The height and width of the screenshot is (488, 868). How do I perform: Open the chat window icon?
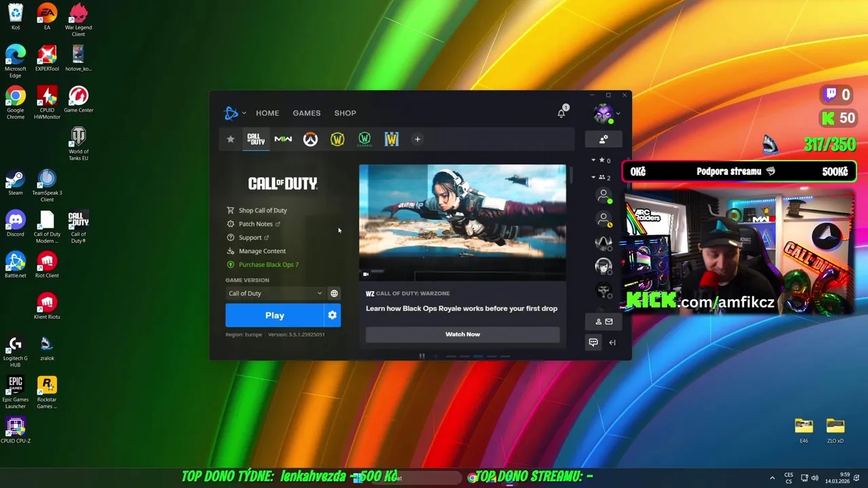(593, 342)
